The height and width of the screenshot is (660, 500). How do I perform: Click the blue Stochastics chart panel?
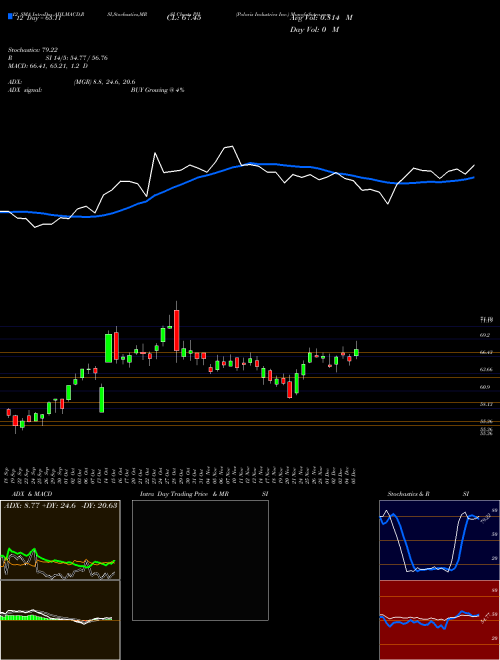coord(439,540)
